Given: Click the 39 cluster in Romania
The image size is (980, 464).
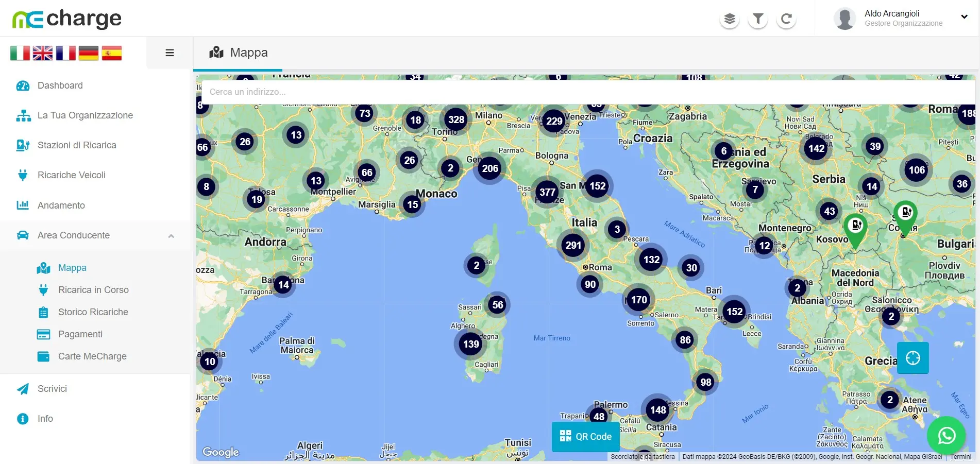Looking at the screenshot, I should click(875, 146).
